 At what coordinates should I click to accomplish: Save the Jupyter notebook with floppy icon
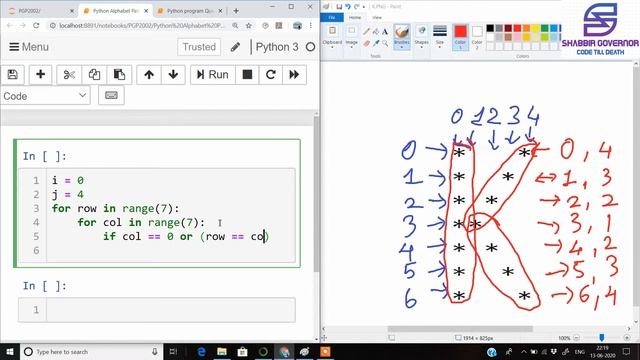pyautogui.click(x=13, y=75)
